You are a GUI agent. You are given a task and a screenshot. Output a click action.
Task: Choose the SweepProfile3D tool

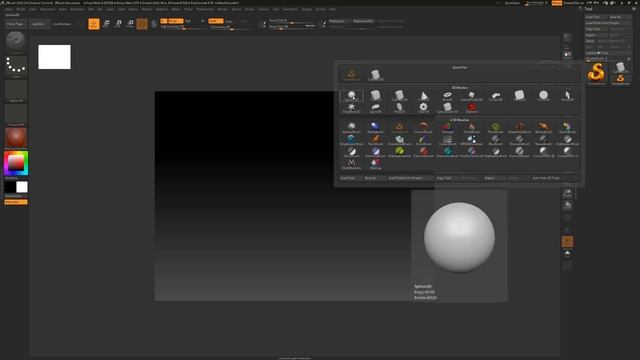471,96
